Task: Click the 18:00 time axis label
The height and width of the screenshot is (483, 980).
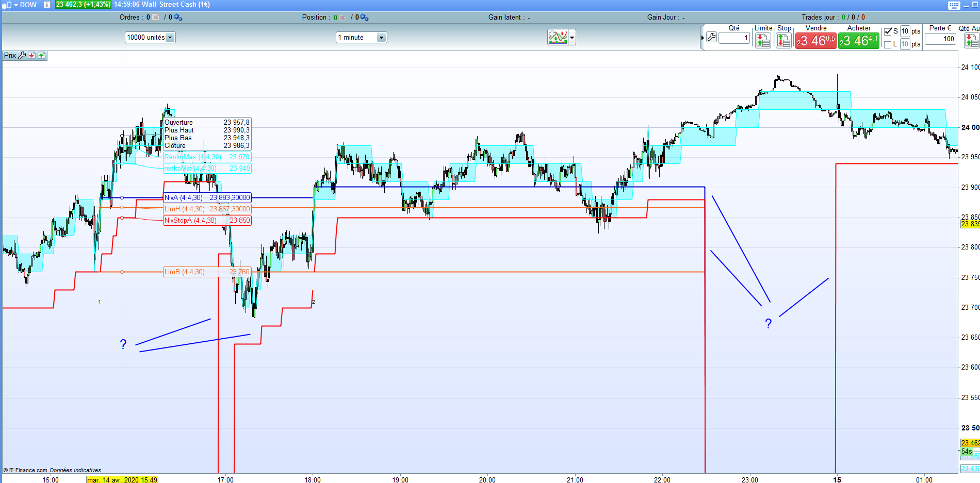Action: pos(313,480)
